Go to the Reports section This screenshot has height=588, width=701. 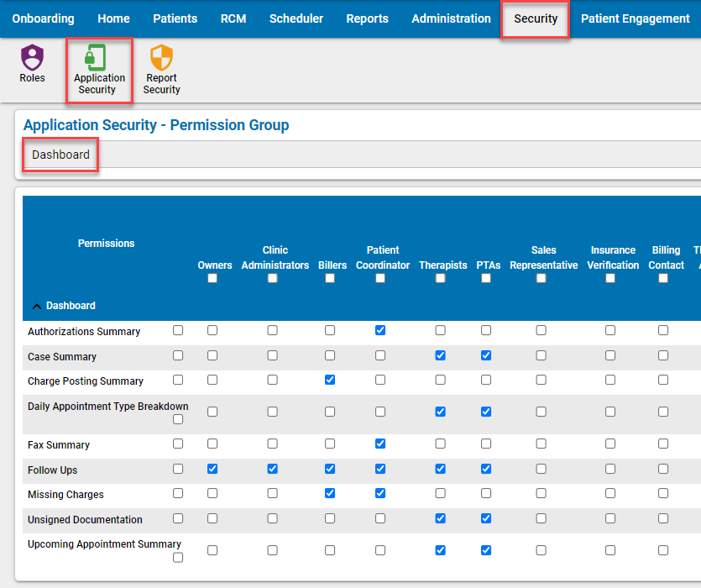(x=367, y=18)
